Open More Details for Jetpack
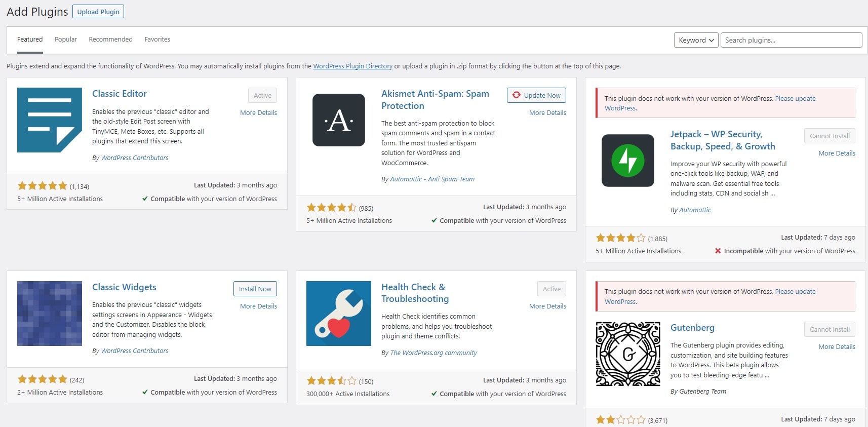The image size is (868, 427). pyautogui.click(x=837, y=153)
